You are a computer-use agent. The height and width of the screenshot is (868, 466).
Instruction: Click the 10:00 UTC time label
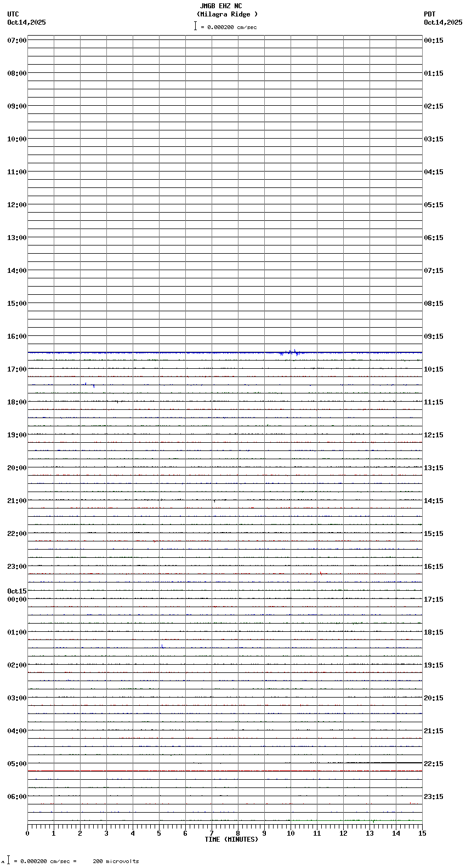pyautogui.click(x=17, y=139)
